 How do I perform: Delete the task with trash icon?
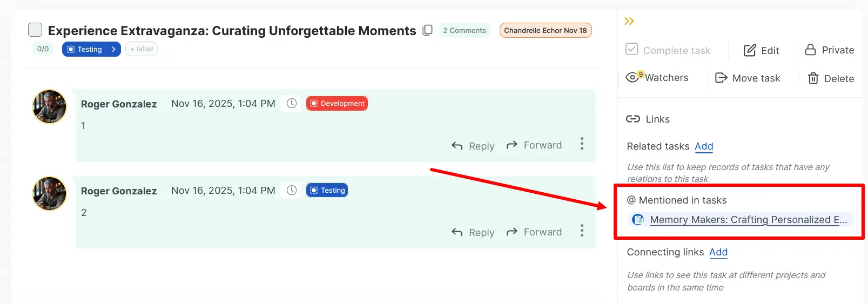(x=813, y=78)
